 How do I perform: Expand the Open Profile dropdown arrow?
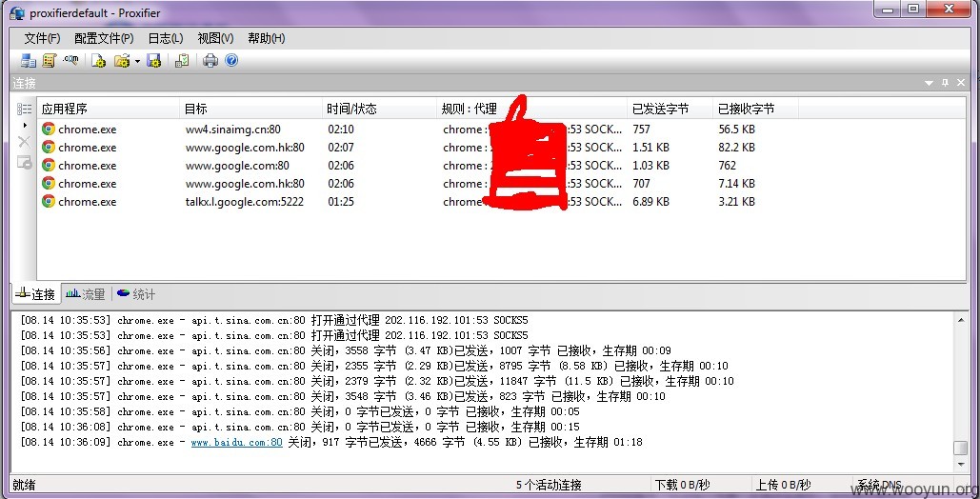137,61
